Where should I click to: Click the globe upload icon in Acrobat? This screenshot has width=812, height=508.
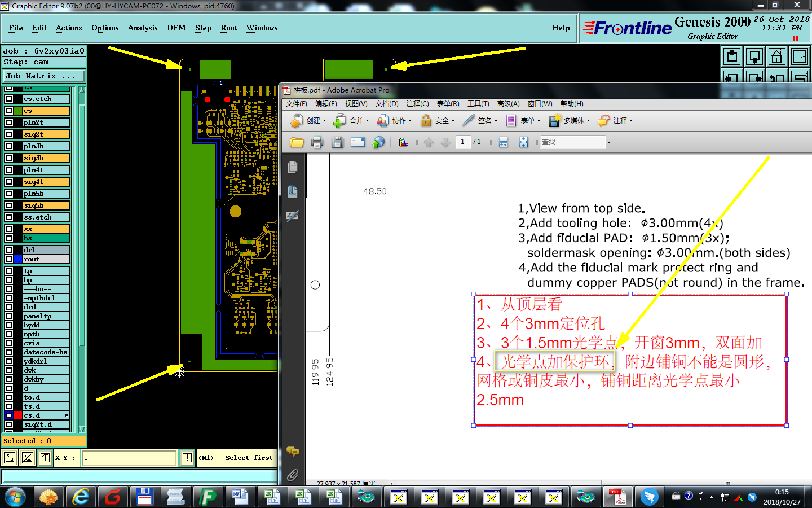pyautogui.click(x=378, y=142)
